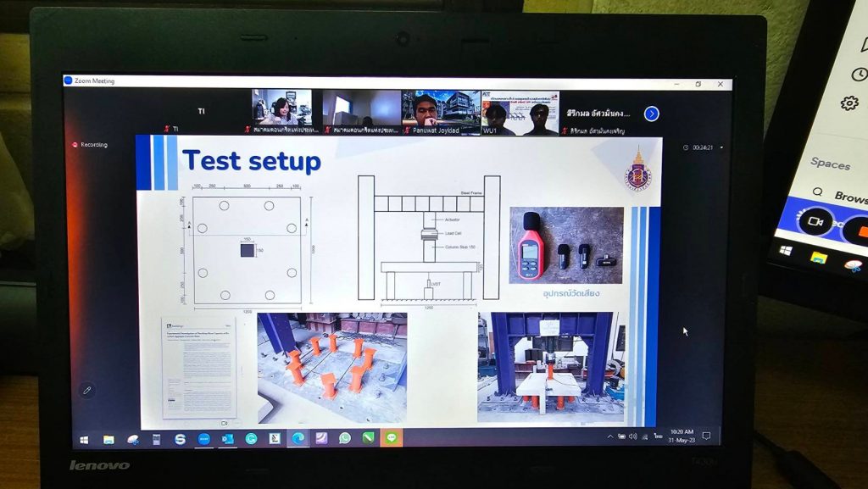The image size is (868, 489).
Task: Open the Action Center notifications icon
Action: click(x=705, y=436)
